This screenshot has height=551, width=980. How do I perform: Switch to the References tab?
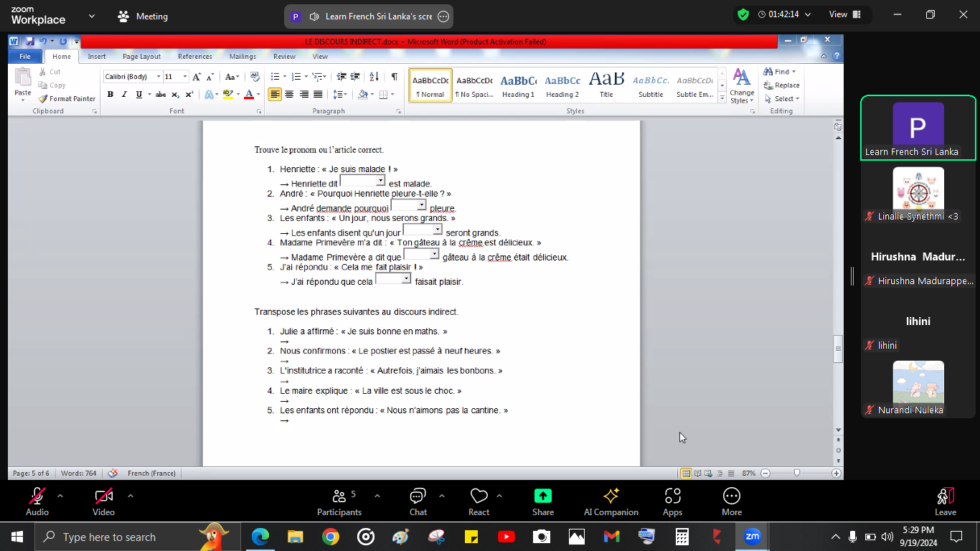(195, 57)
